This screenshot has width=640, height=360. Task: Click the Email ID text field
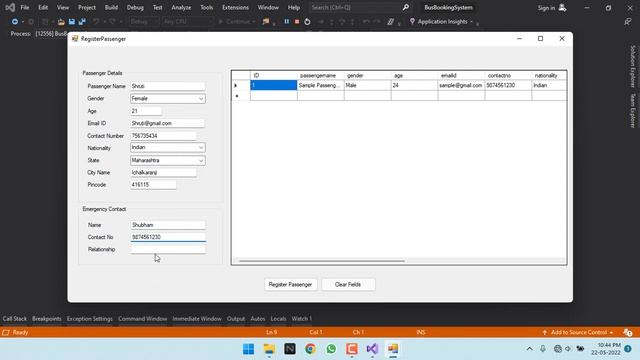pos(167,123)
